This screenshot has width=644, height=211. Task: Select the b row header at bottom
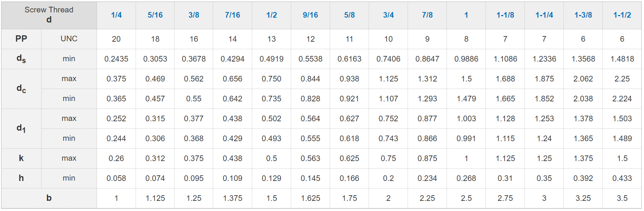click(x=49, y=198)
